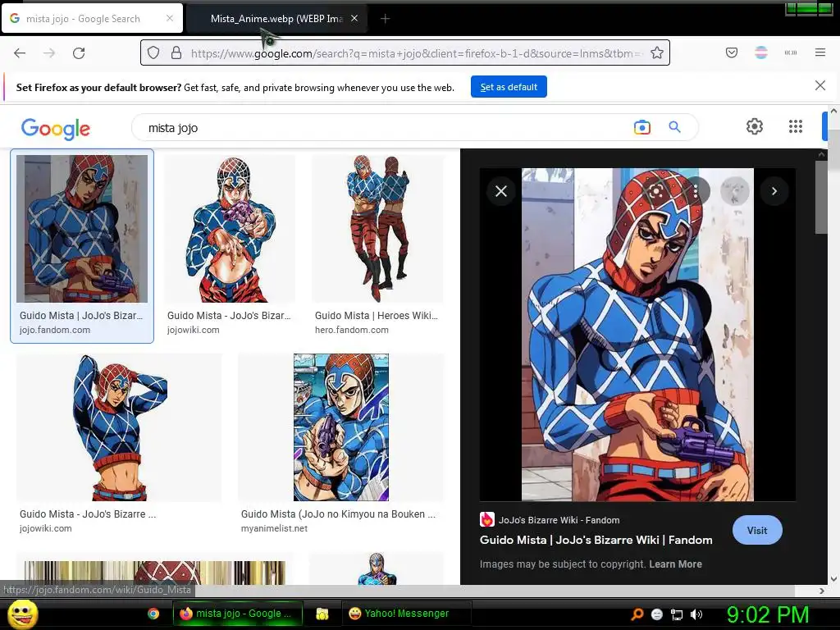Click 'Guido Mista (JoJo no Kimyou na Bouken' caption
This screenshot has width=840, height=630.
(338, 514)
